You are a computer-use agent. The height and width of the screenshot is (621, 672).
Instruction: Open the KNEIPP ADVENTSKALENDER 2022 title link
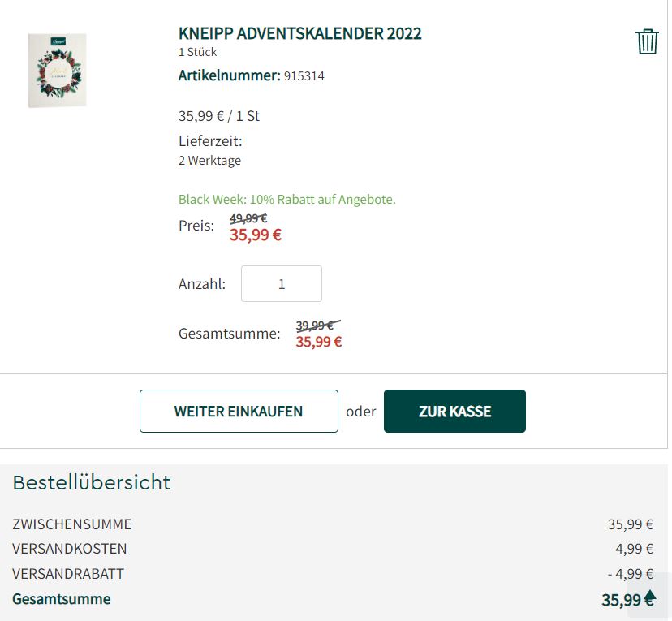pyautogui.click(x=300, y=33)
